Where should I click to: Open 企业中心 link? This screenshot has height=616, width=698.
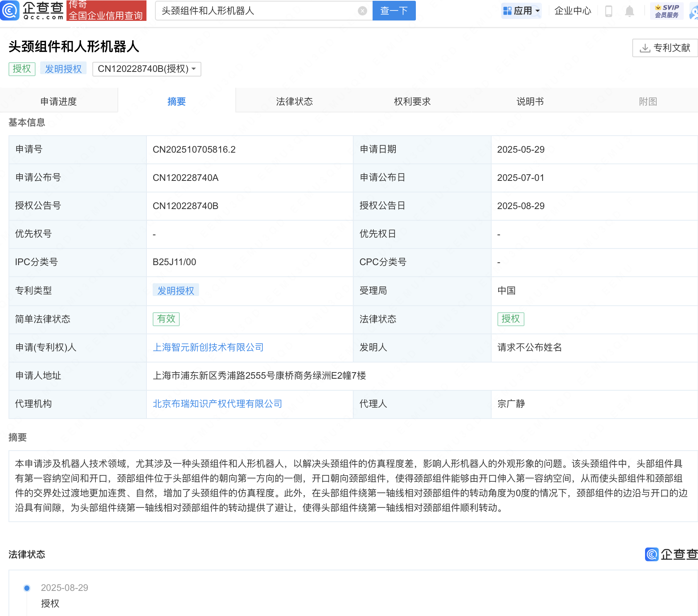573,11
